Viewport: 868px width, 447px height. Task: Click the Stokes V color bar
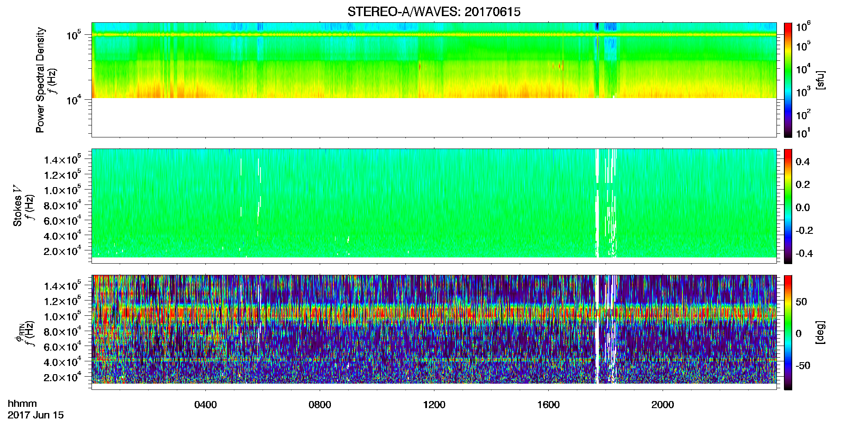[x=788, y=206]
